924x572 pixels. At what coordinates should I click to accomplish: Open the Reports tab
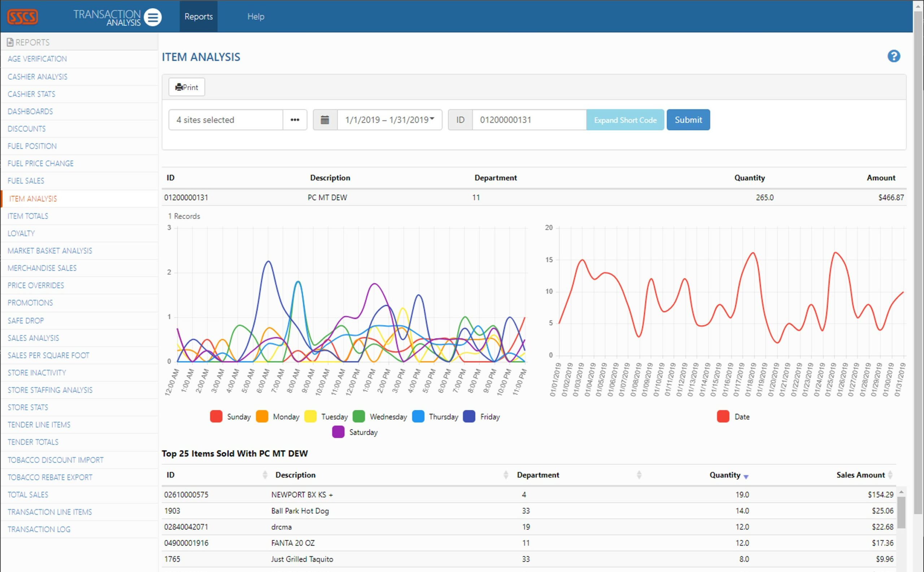[x=199, y=17]
